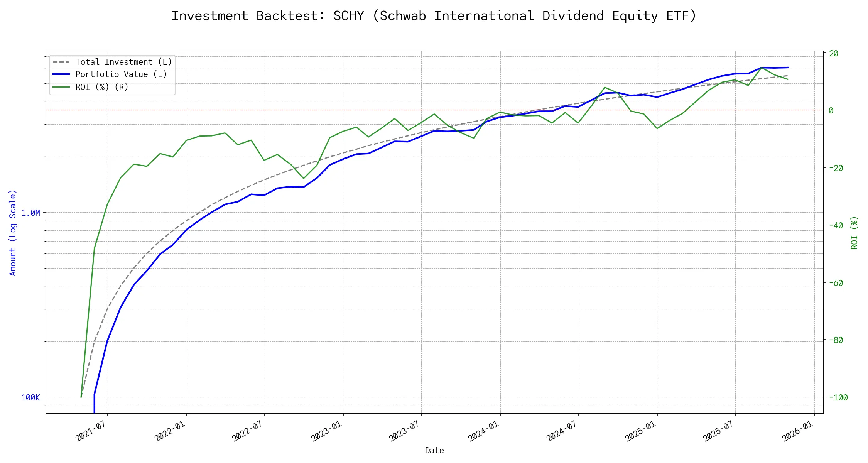Viewport: 868px width, 463px height.
Task: Click the Amount (Log Scale) axis title
Action: tap(13, 233)
